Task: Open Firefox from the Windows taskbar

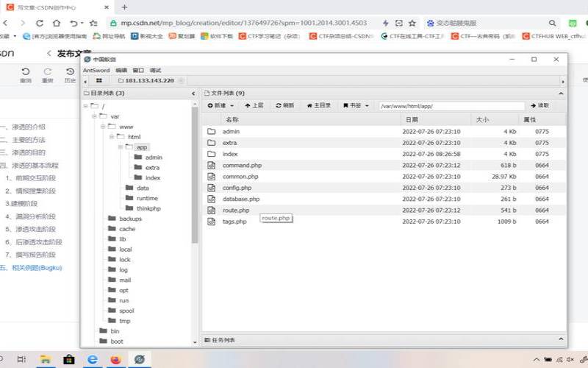Action: (115, 359)
